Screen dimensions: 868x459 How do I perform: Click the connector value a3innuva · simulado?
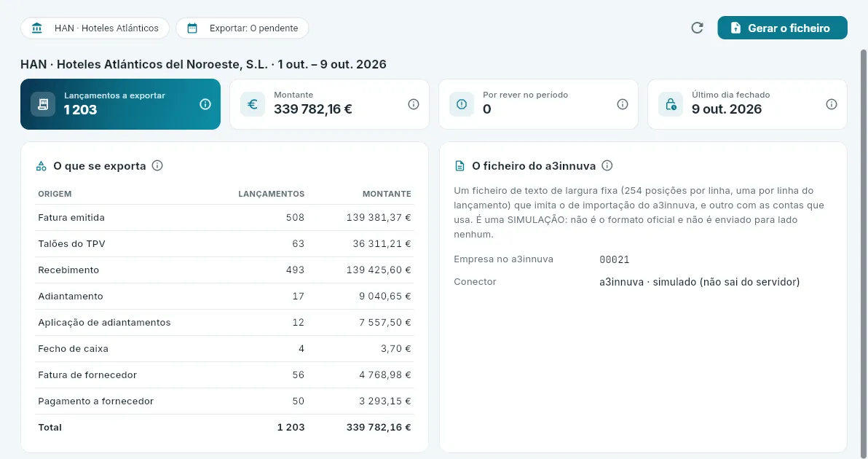pos(699,283)
